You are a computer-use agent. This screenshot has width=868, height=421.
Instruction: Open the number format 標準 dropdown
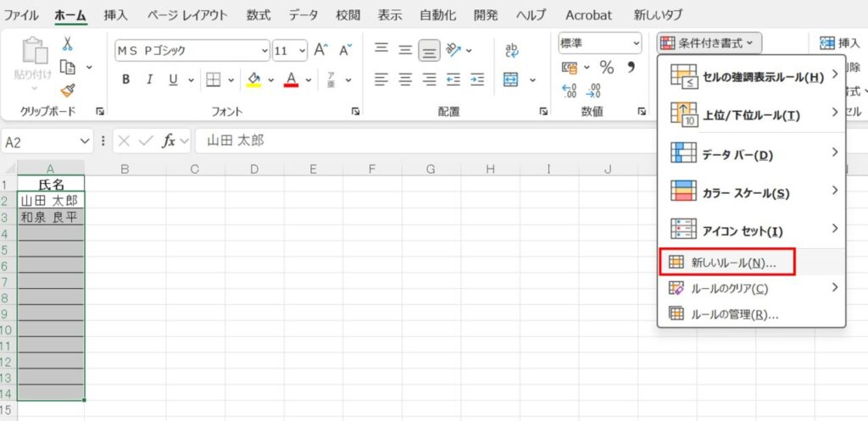tap(635, 42)
